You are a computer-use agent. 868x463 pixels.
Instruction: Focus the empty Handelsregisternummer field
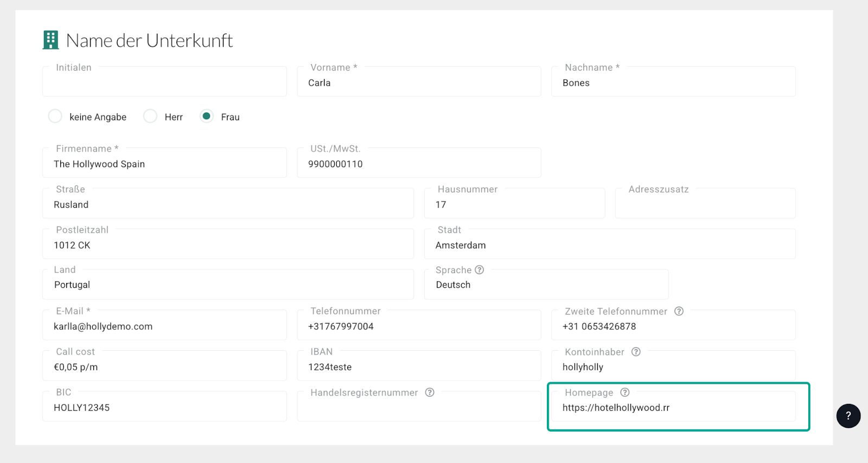419,406
